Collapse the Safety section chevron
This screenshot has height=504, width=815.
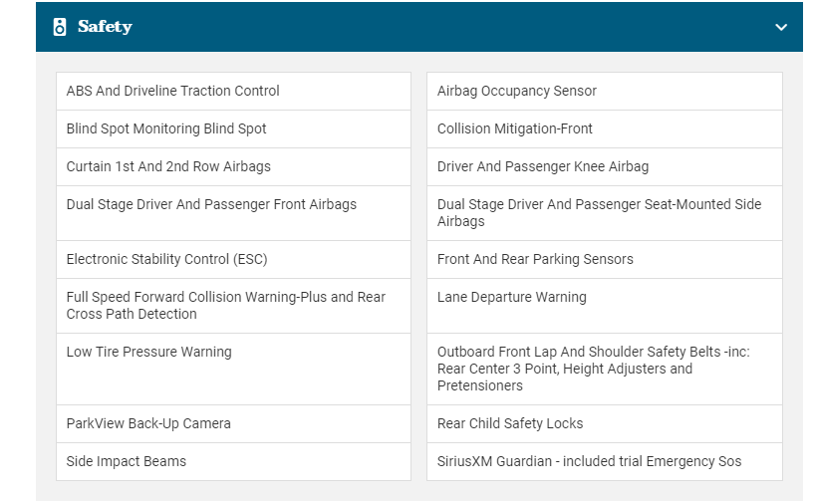click(781, 27)
